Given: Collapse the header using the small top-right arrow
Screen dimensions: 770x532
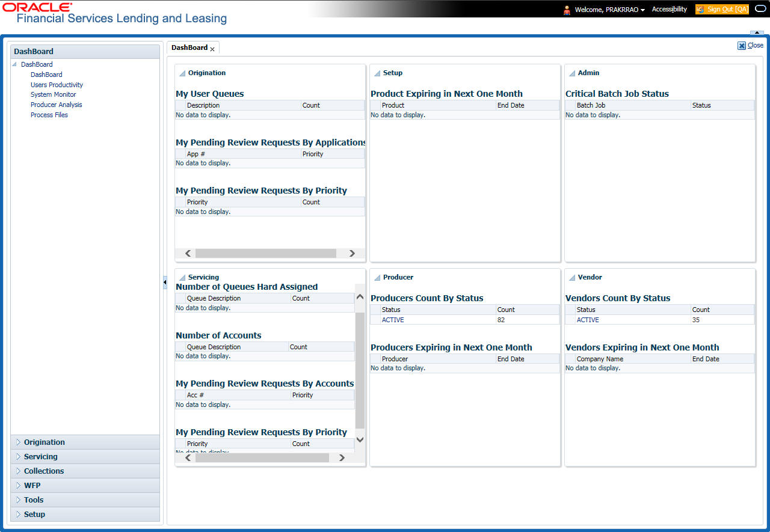Looking at the screenshot, I should tap(757, 32).
